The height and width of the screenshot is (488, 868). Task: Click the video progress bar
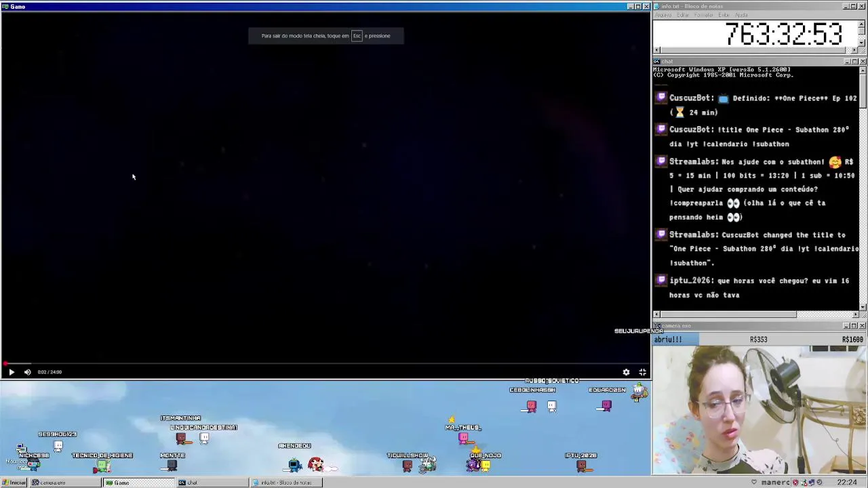325,364
